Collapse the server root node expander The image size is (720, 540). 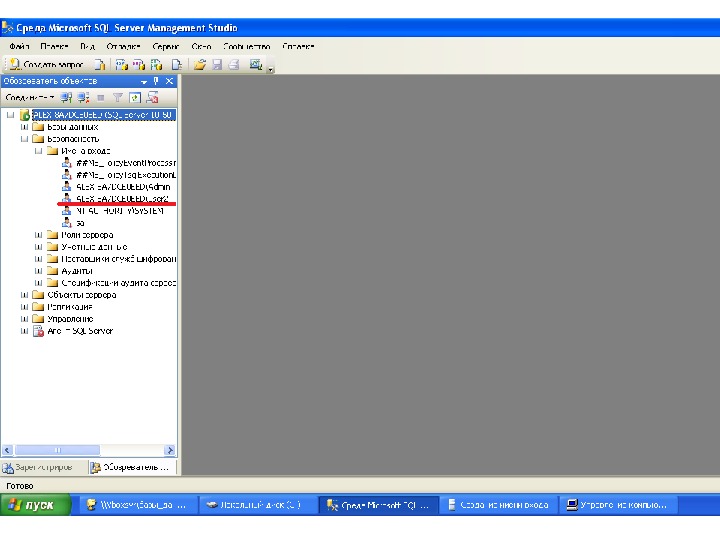[11, 115]
